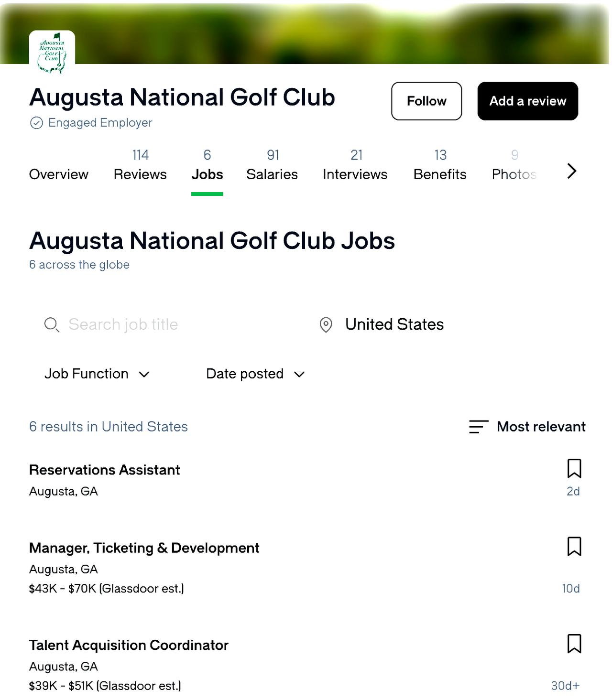Expand the Job Function dropdown
612x700 pixels.
98,374
